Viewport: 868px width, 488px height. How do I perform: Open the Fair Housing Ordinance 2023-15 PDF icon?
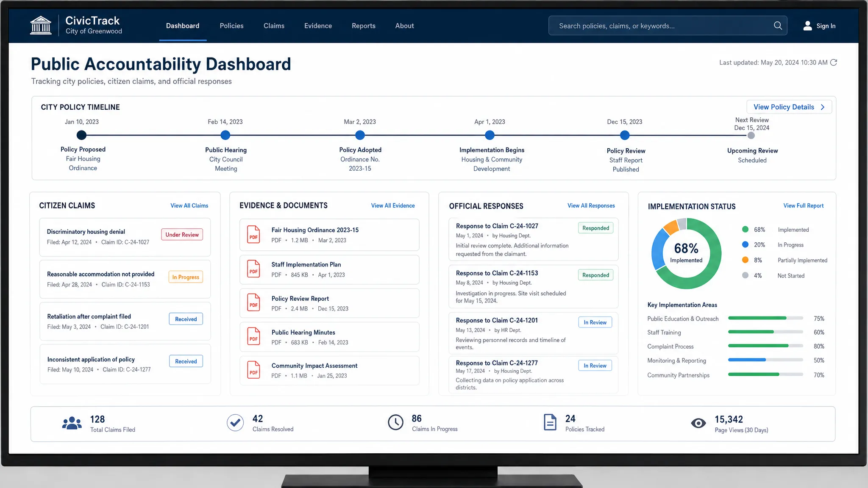pos(253,234)
